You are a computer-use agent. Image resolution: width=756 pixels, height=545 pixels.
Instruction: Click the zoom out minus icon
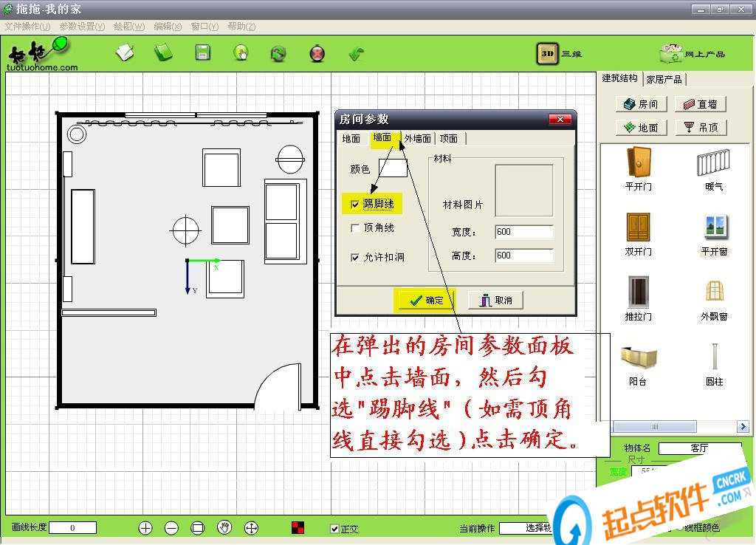pyautogui.click(x=171, y=528)
